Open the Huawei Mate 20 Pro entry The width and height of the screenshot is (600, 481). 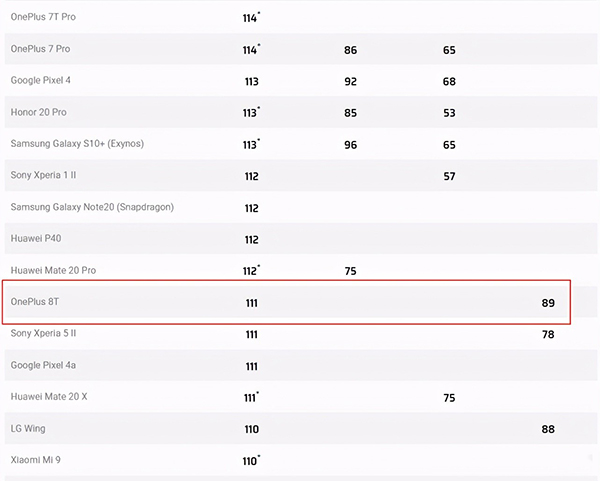coord(53,270)
